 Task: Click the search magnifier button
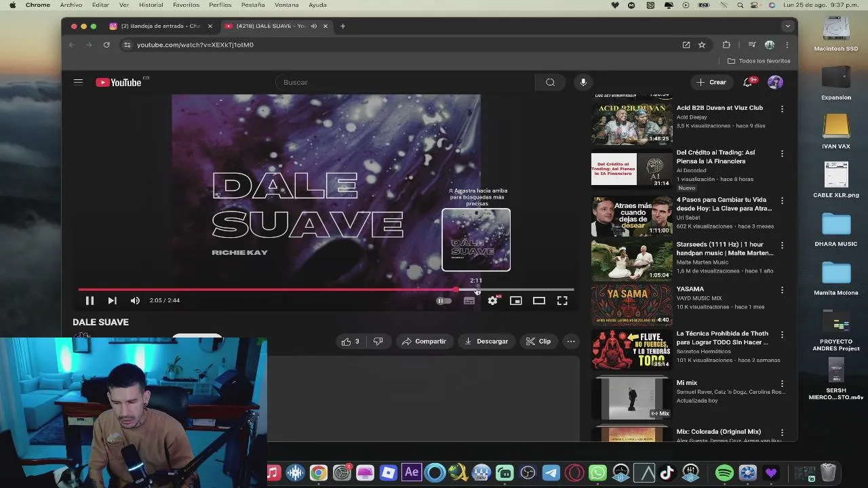(x=551, y=82)
